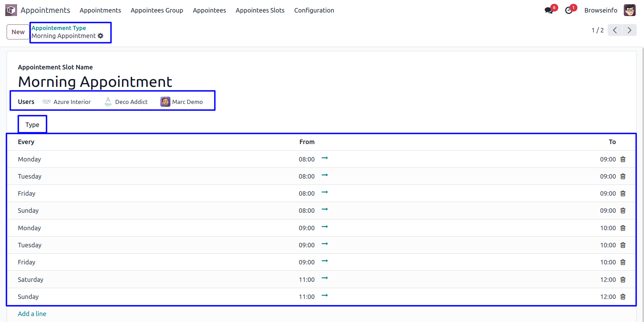Remove the Friday 09:00 slot line
The image size is (644, 322).
(623, 262)
